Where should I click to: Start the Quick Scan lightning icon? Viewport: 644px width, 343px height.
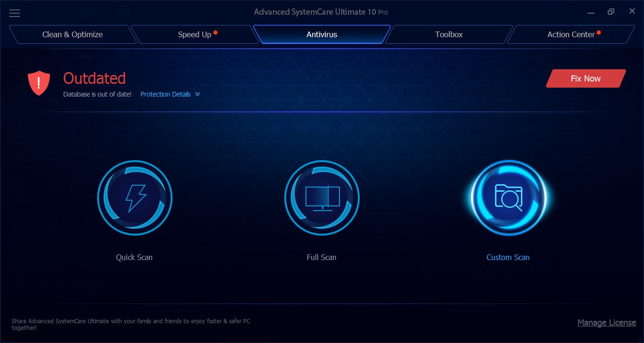tap(135, 198)
